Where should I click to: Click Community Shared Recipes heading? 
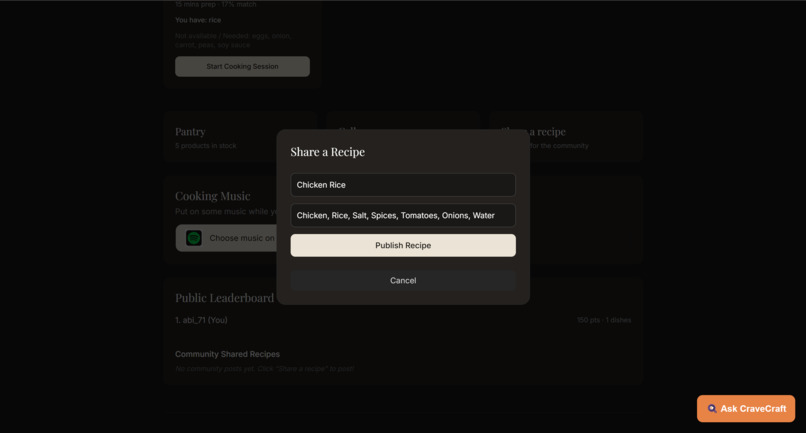coord(227,354)
